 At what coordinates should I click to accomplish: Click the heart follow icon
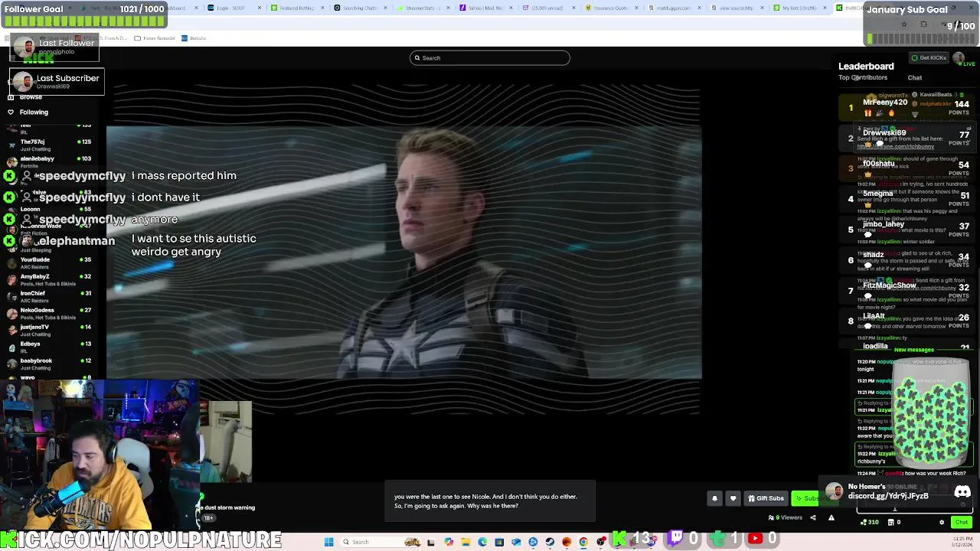(733, 498)
